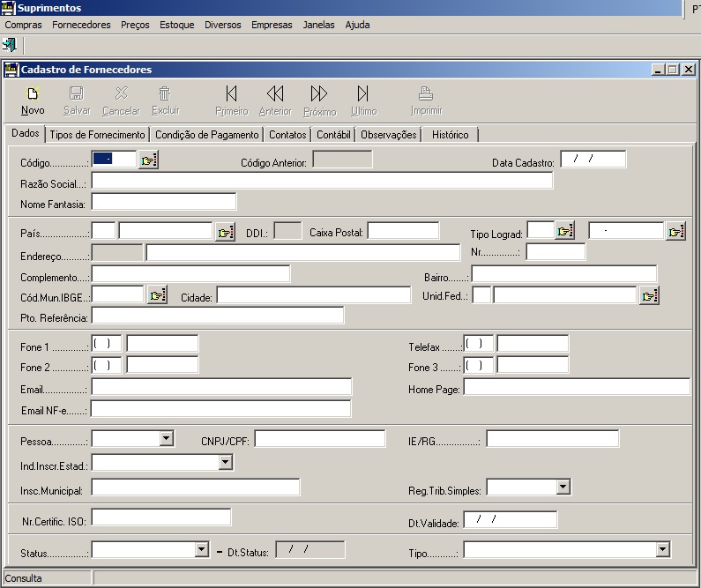701x588 pixels.
Task: Open the Tipo Lograd lookup icon
Action: point(565,231)
